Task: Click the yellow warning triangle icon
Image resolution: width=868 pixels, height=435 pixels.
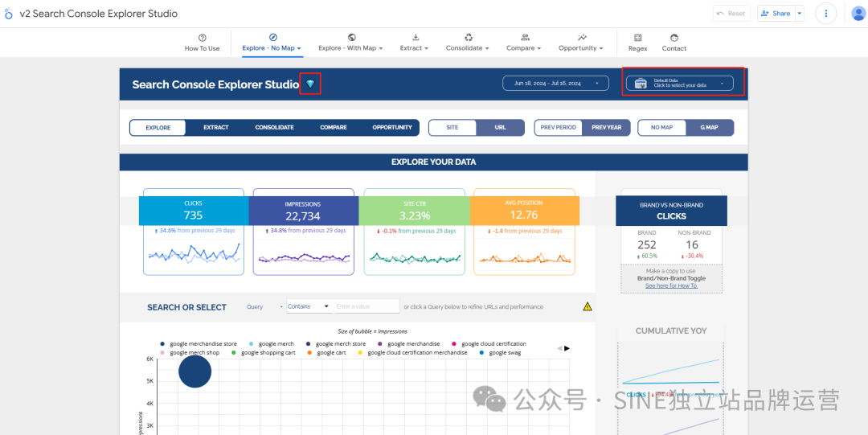Action: [x=588, y=306]
